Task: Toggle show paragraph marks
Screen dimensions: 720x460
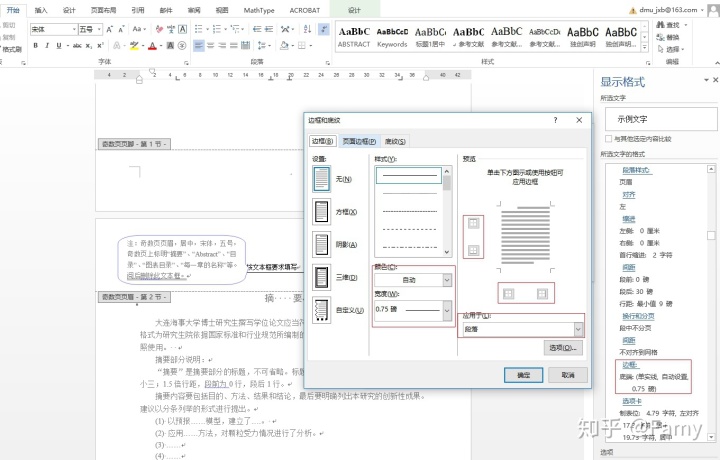Action: coord(324,29)
